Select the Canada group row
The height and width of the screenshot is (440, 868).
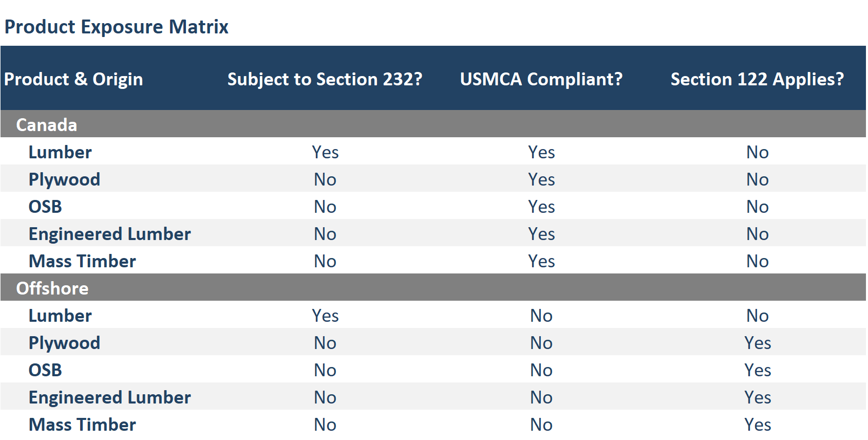(x=47, y=125)
